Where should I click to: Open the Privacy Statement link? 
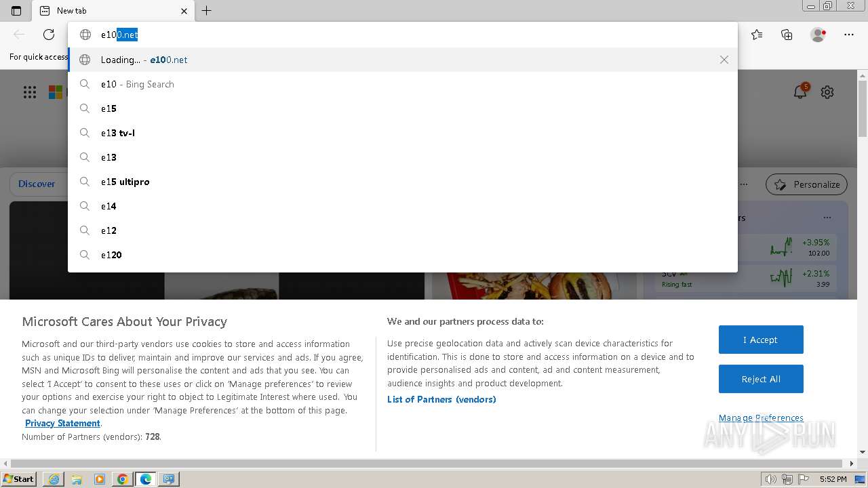point(62,423)
